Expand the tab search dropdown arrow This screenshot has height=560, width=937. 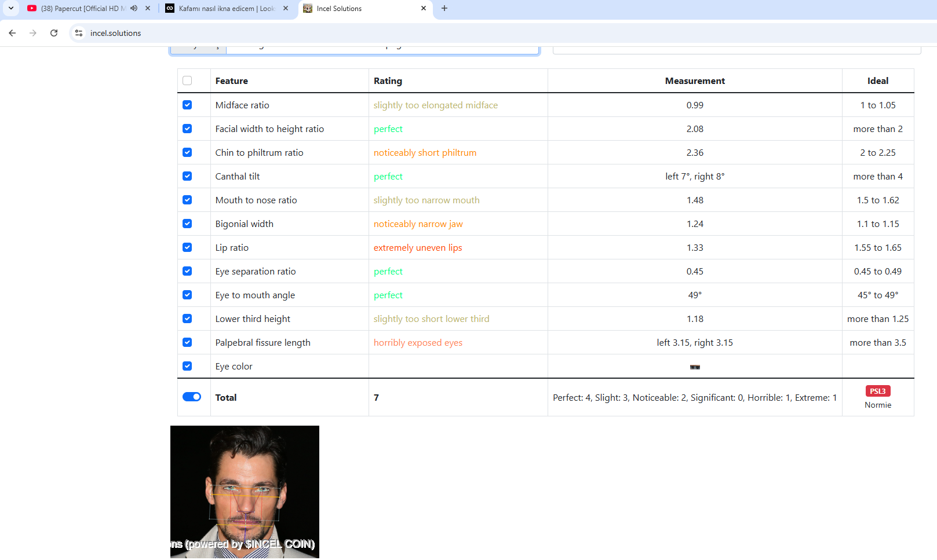click(11, 8)
